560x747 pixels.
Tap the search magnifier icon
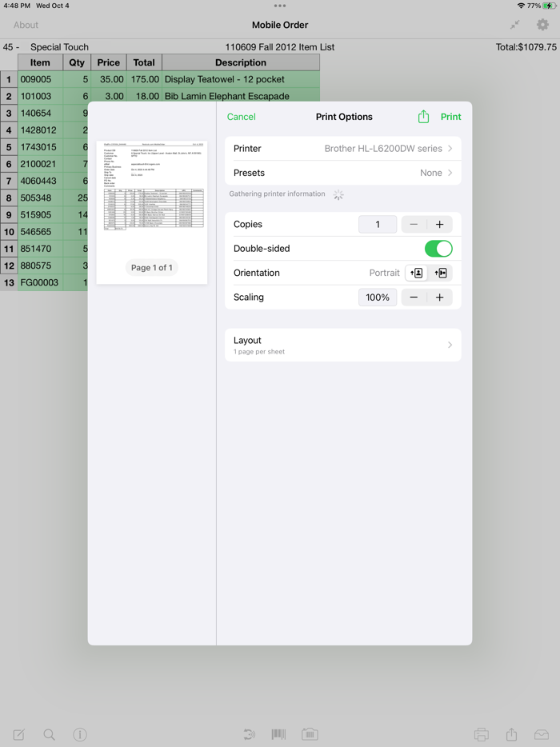tap(49, 734)
